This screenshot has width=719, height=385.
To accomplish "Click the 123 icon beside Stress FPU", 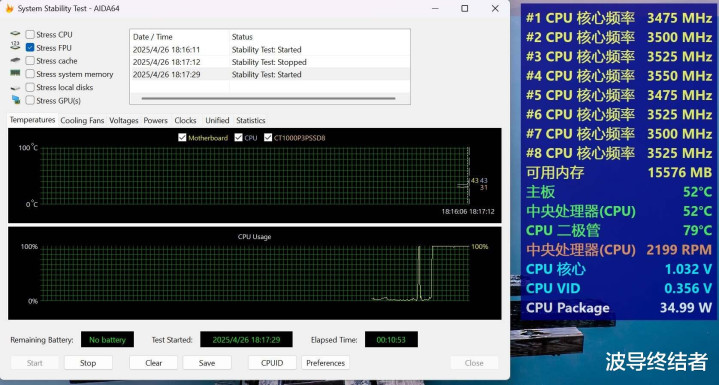I will tap(16, 46).
